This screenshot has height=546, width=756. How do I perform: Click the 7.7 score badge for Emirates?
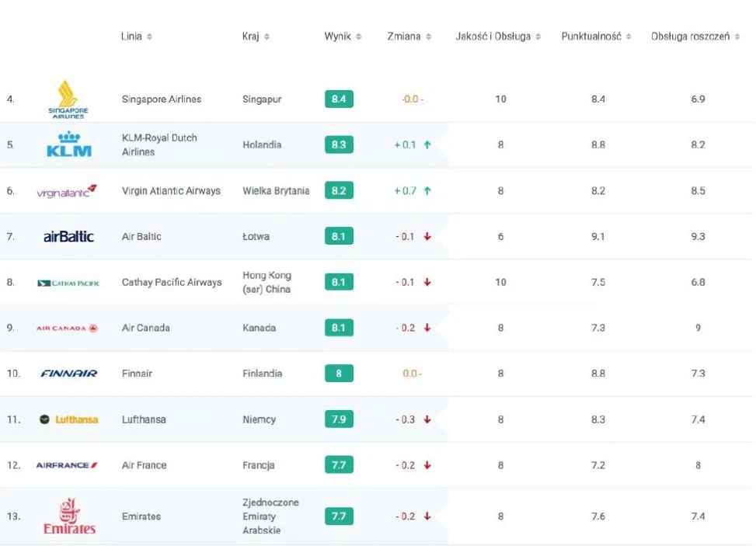click(x=339, y=516)
